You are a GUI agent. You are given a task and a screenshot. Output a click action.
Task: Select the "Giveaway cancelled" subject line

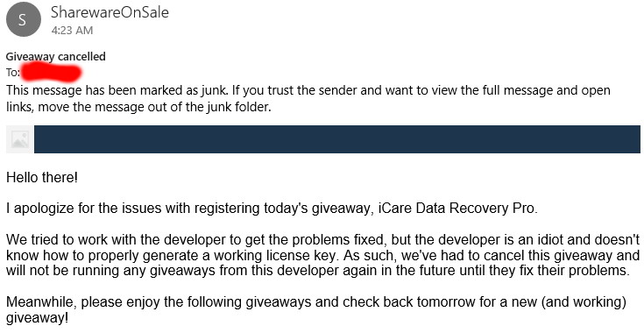[55, 57]
